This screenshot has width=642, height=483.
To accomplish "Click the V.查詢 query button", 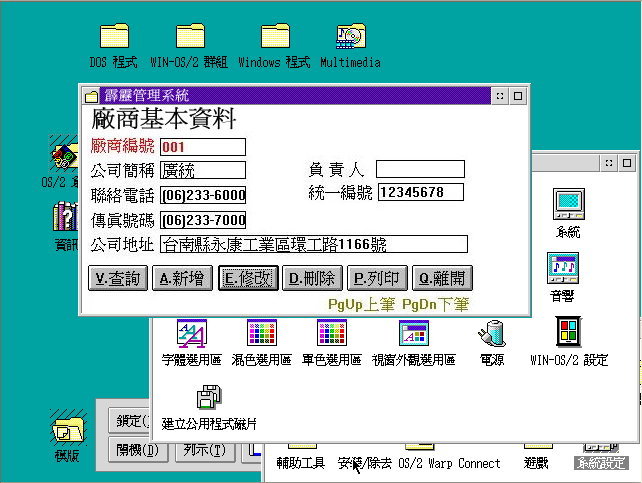I will (x=118, y=278).
